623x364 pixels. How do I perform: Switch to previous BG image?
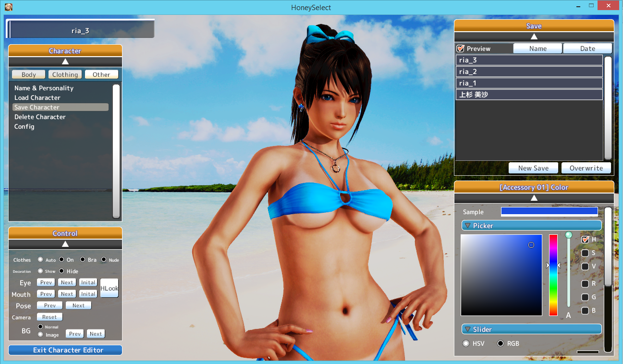[74, 334]
